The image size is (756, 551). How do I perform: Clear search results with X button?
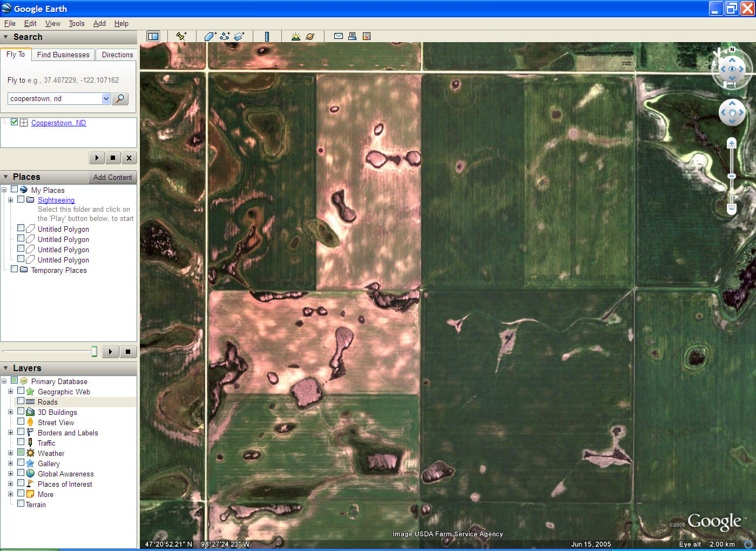(129, 158)
